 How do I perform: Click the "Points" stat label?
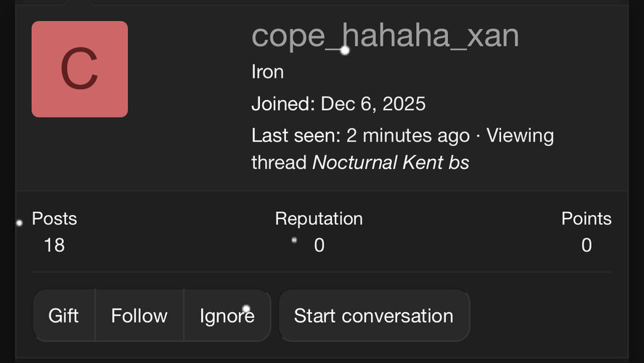click(587, 219)
